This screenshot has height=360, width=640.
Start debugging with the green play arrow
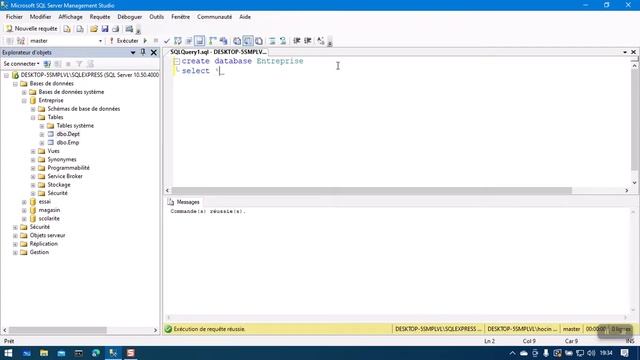145,41
